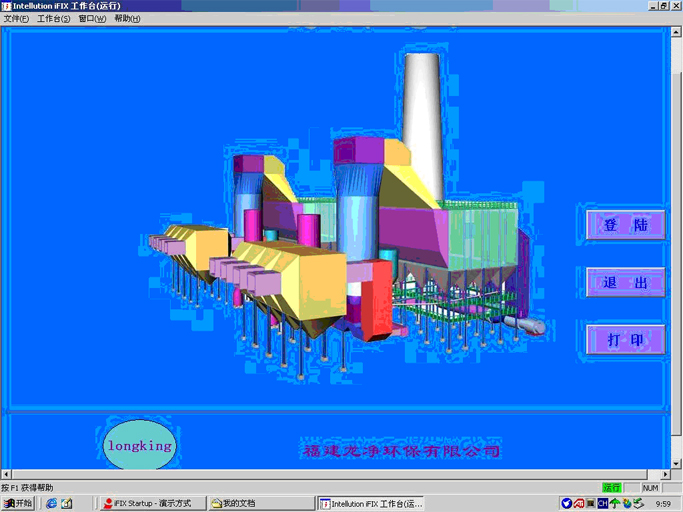The image size is (683, 512).
Task: Click the CH input language tray indicator
Action: point(603,503)
